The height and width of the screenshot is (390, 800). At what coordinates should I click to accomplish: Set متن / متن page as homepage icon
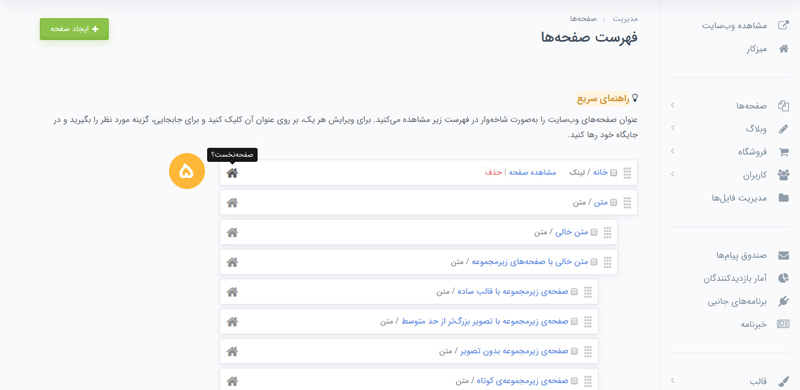pos(232,203)
